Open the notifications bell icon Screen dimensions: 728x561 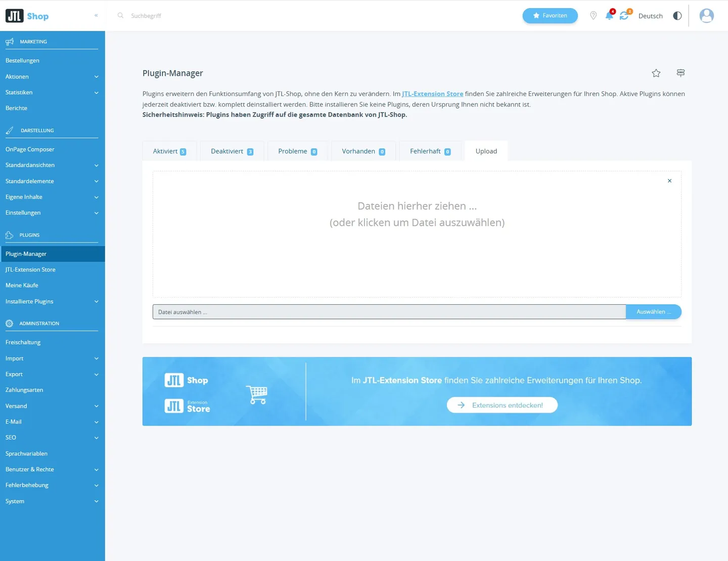[x=610, y=16]
